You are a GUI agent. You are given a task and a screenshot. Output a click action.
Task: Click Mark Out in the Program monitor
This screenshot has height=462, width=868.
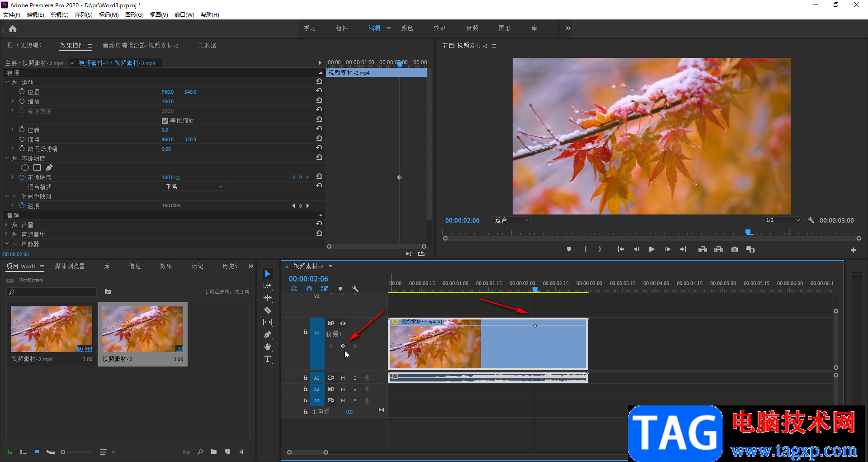click(x=600, y=249)
